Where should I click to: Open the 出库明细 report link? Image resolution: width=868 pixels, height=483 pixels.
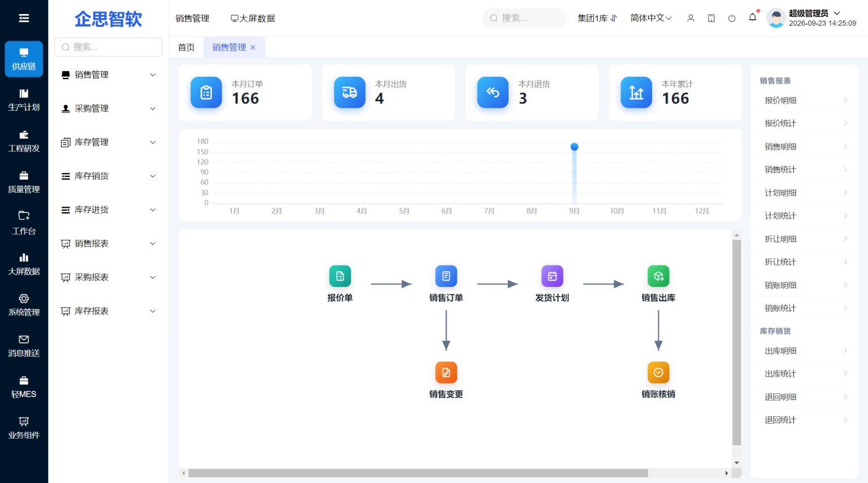(805, 351)
